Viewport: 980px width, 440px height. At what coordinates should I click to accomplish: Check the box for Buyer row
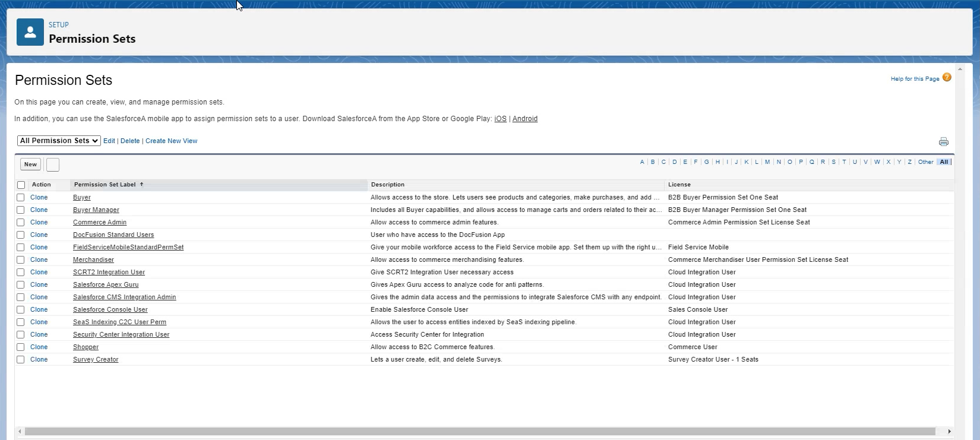(21, 197)
